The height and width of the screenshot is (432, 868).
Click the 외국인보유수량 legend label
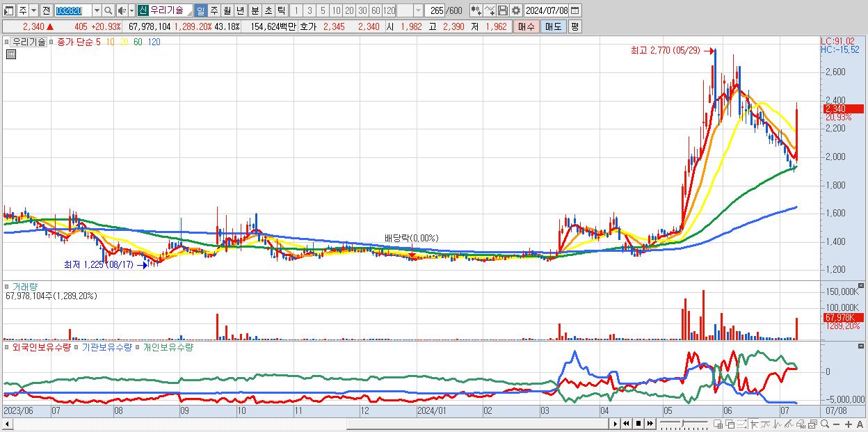click(42, 346)
